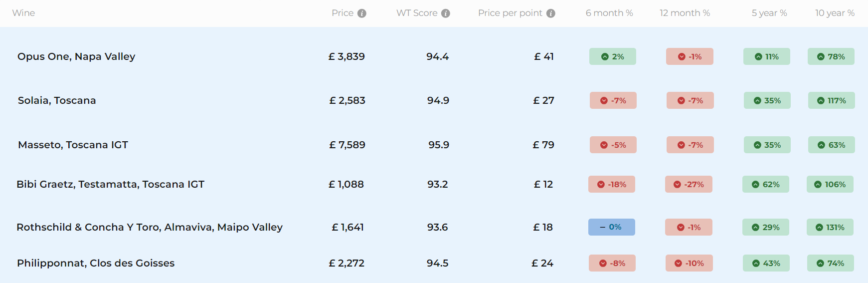
Task: Click Philipponnat's 5 year 43% badge
Action: tap(766, 263)
